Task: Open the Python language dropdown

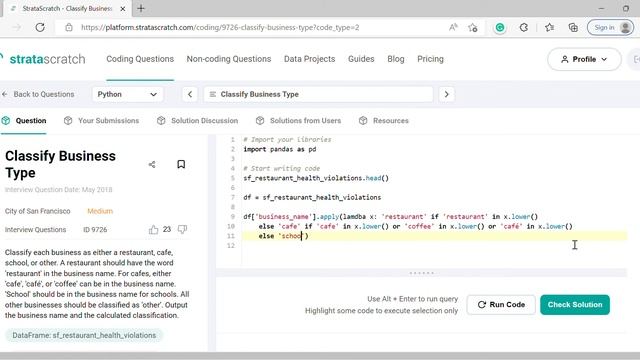Action: (x=127, y=94)
